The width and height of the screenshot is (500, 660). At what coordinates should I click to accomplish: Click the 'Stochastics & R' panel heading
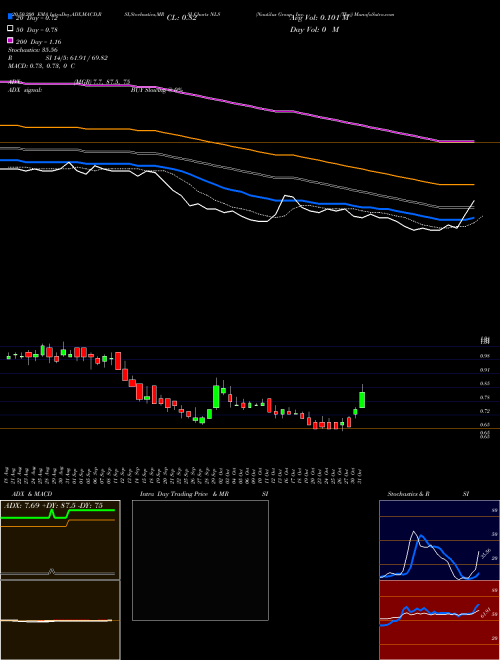tap(408, 494)
